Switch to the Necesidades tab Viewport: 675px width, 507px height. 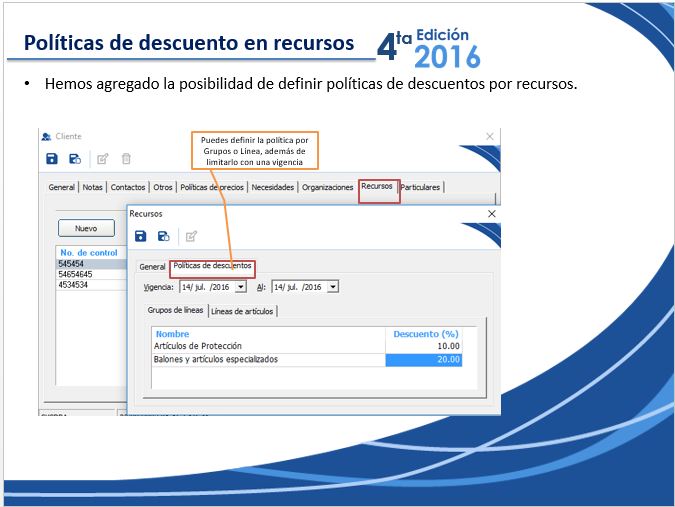tap(272, 187)
